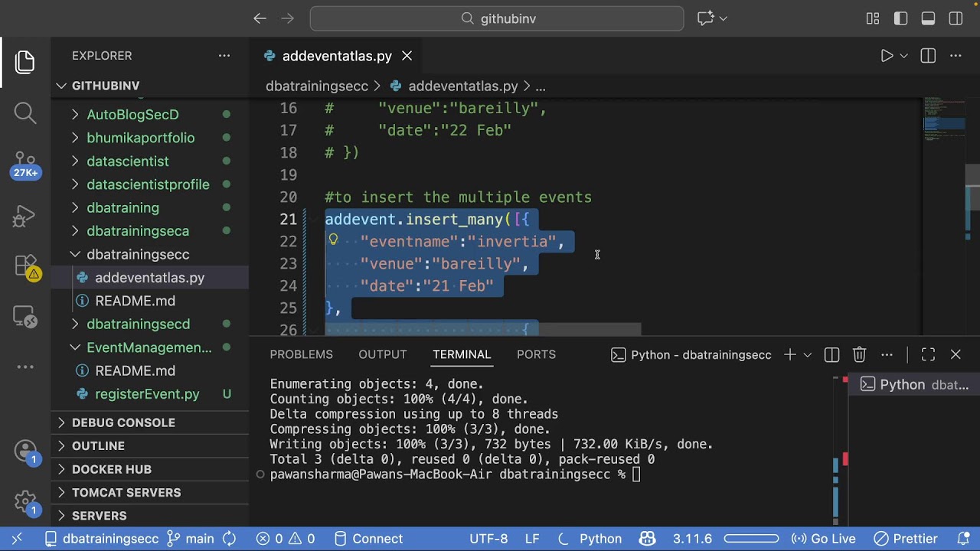The width and height of the screenshot is (980, 551).
Task: Kill terminal with the trash icon
Action: pyautogui.click(x=859, y=354)
